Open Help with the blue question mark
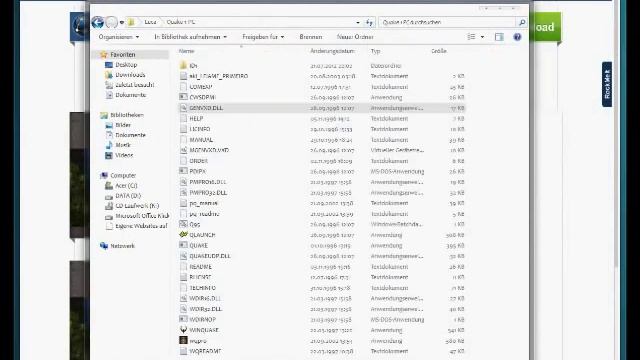The image size is (640, 360). (x=517, y=37)
